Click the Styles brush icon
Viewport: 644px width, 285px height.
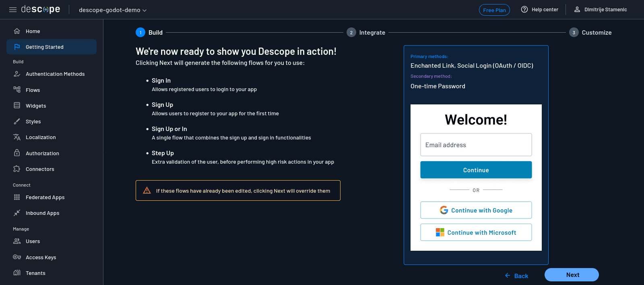[x=17, y=121]
